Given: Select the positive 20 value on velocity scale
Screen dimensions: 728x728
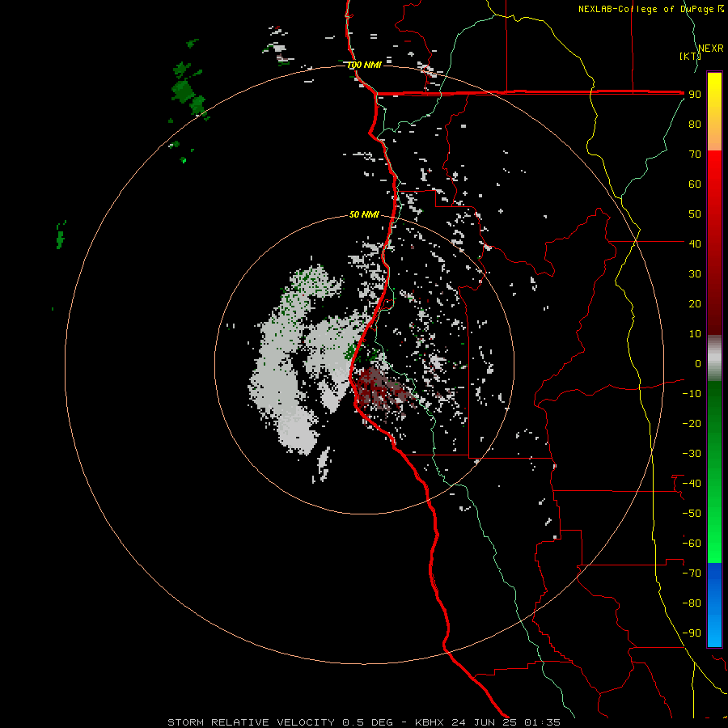Looking at the screenshot, I should 695,303.
